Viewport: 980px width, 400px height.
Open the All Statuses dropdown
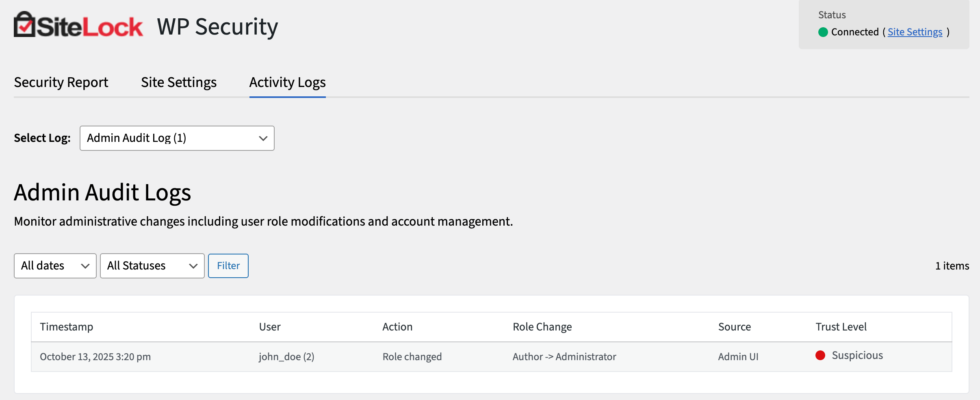[x=152, y=265]
